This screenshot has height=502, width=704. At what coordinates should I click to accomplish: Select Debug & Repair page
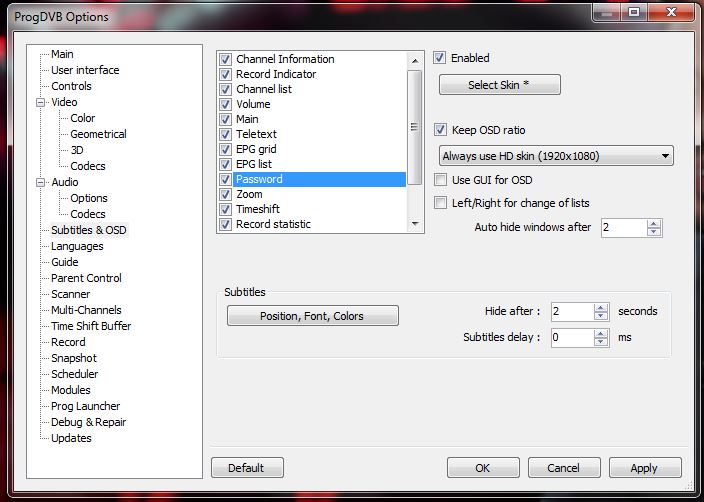point(88,422)
